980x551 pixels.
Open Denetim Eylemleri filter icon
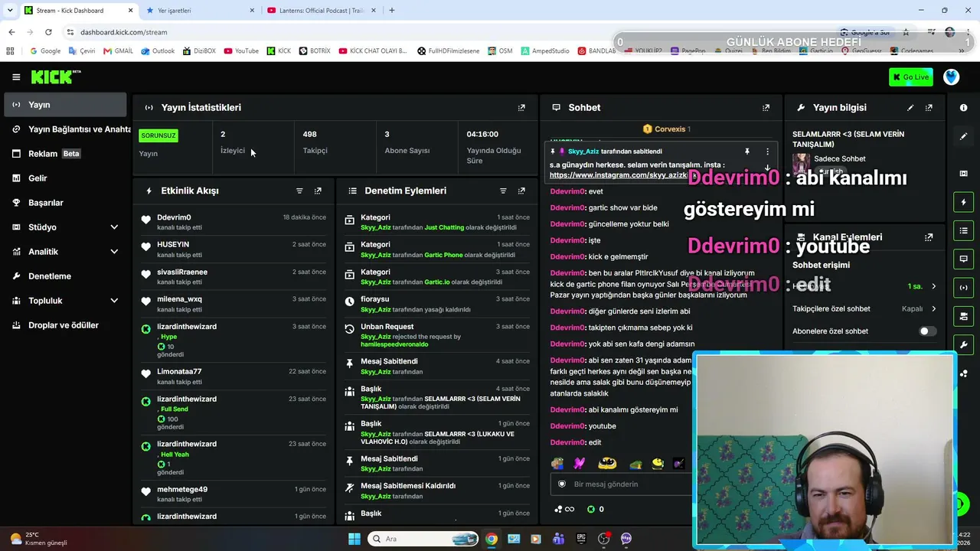click(503, 191)
